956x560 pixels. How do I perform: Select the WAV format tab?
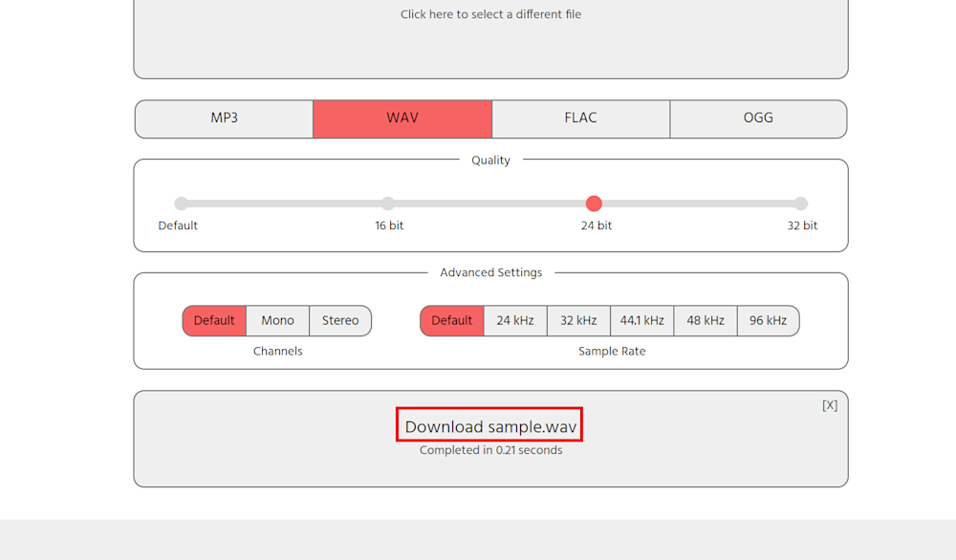[x=402, y=118]
